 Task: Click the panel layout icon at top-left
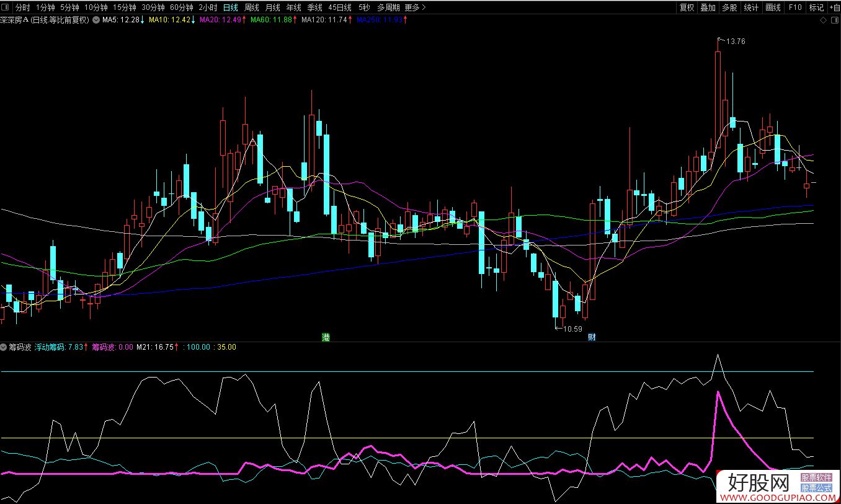5,7
